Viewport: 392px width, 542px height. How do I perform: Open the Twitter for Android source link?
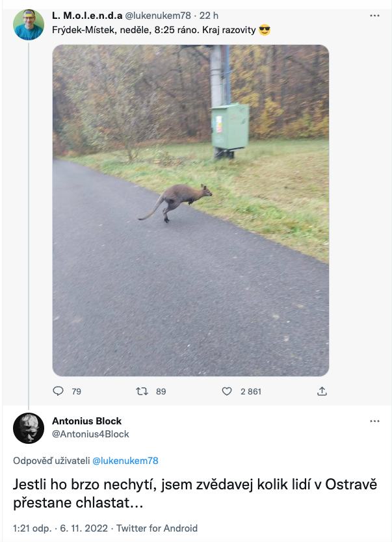157,528
